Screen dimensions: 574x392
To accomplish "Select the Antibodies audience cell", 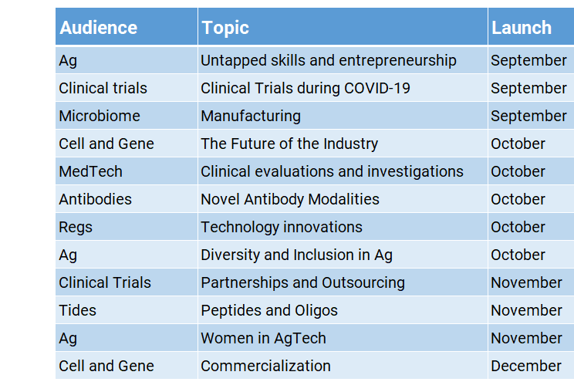I will pos(95,199).
